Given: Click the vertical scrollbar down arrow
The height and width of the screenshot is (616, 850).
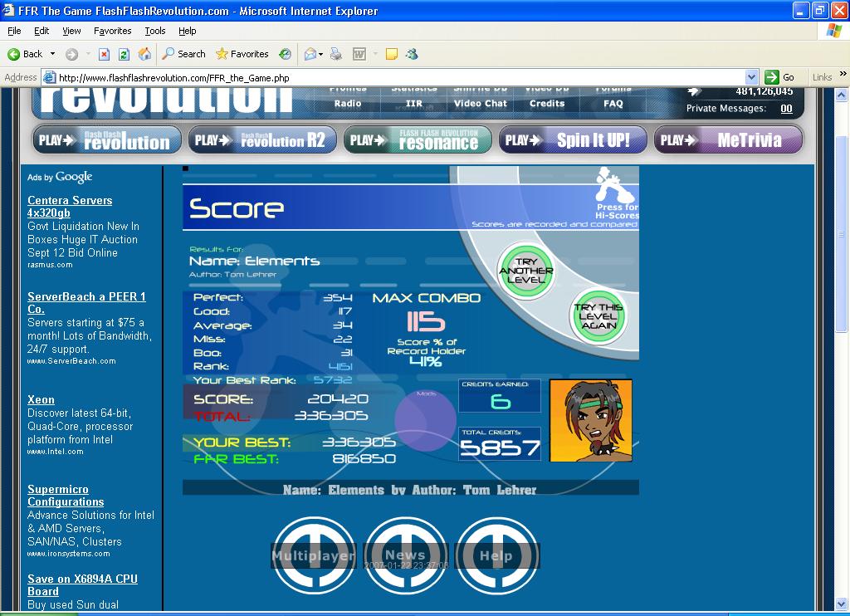Looking at the screenshot, I should coord(842,604).
